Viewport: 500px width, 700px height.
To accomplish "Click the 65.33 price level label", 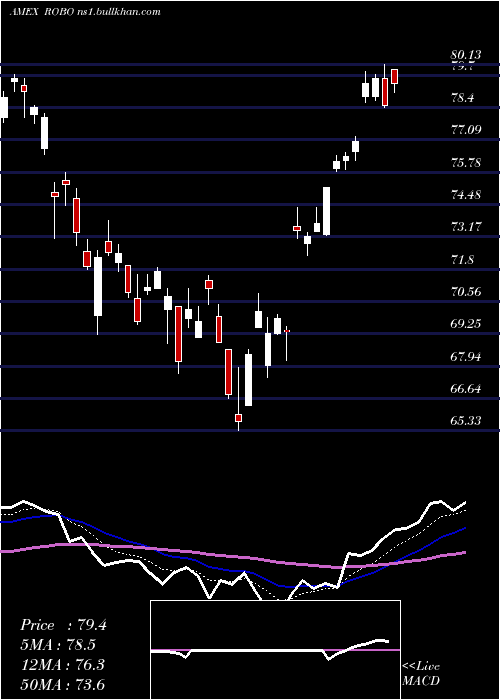I will pos(466,421).
